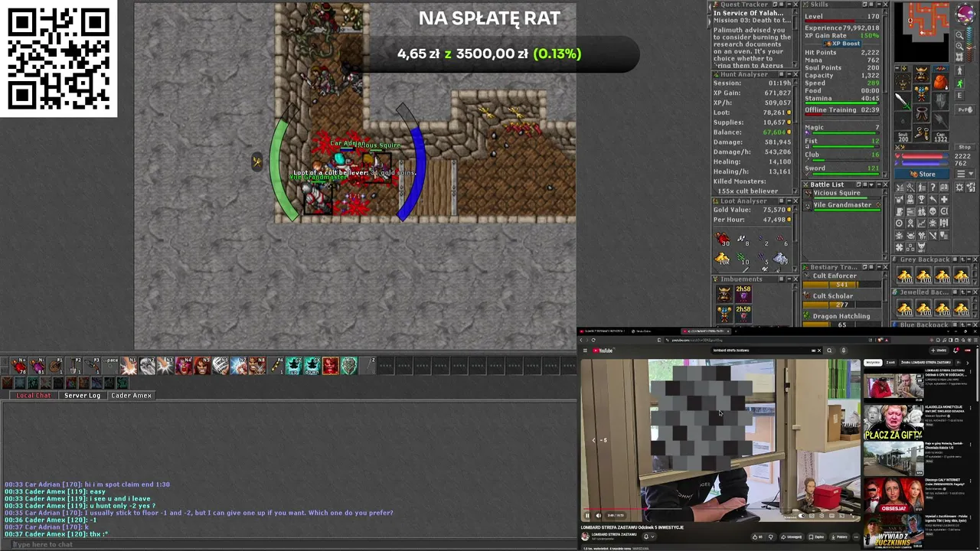Viewport: 980px width, 551px height.
Task: Activate the hotkey slot labeled N7
Action: (x=239, y=366)
